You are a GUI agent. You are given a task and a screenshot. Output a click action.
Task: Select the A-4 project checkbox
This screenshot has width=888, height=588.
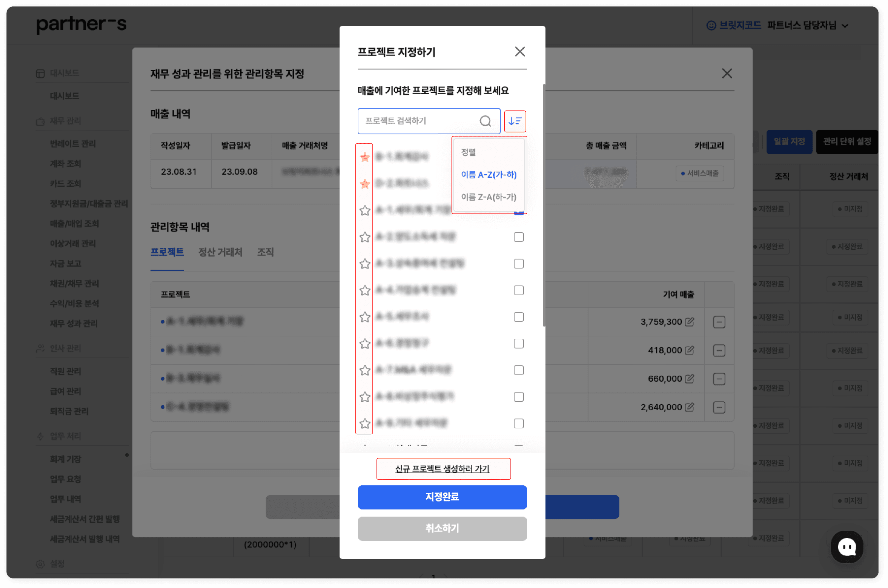click(x=518, y=290)
